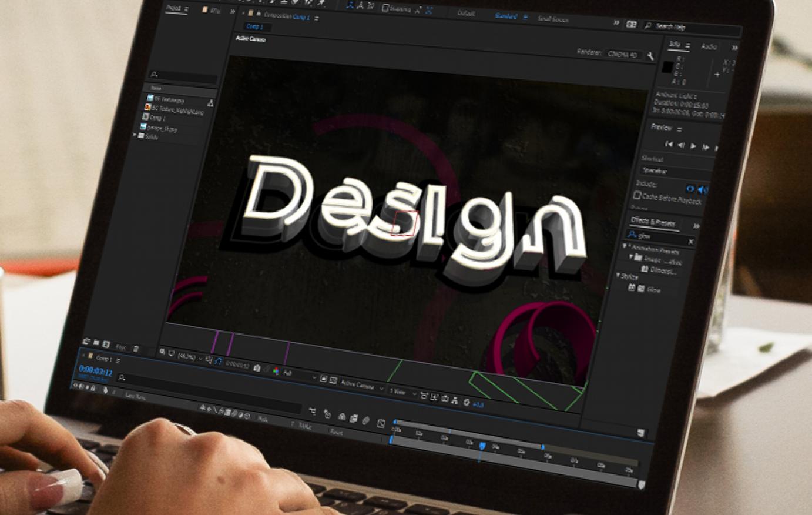Select Comp 1 in Project panel list
The image size is (812, 515).
pyautogui.click(x=157, y=118)
